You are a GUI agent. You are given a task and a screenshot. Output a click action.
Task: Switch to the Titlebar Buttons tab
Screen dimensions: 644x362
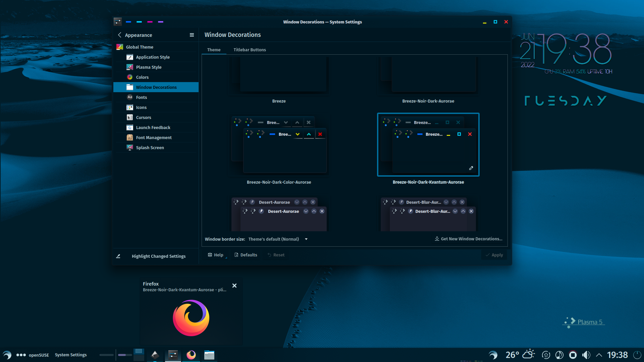coord(250,50)
